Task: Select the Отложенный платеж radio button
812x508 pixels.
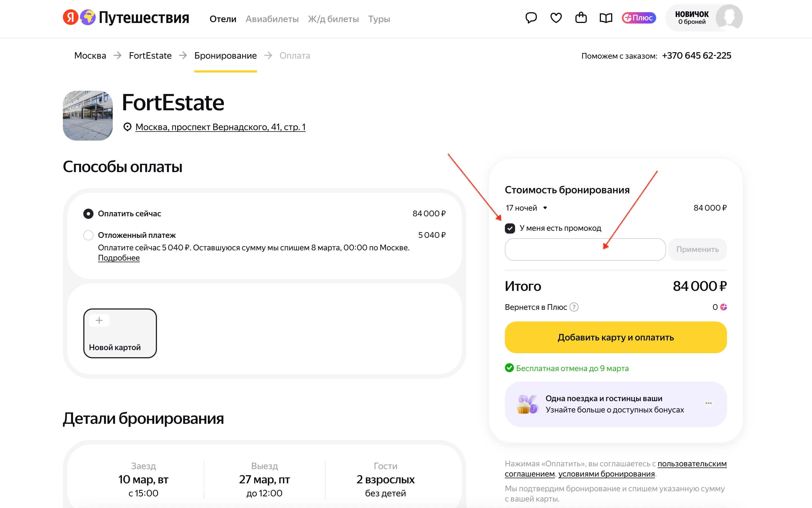Action: click(88, 235)
